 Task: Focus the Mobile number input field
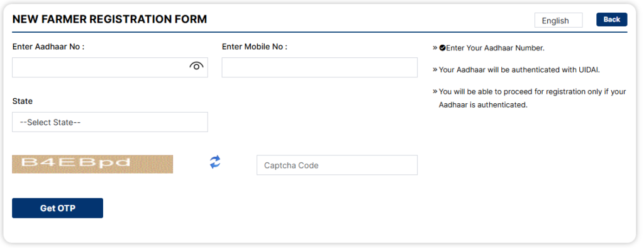(319, 67)
